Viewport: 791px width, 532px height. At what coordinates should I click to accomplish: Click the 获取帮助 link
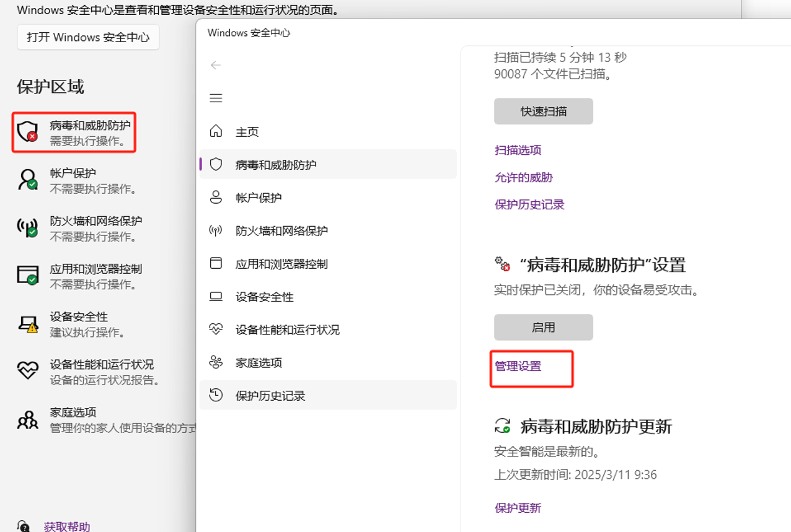point(67,526)
